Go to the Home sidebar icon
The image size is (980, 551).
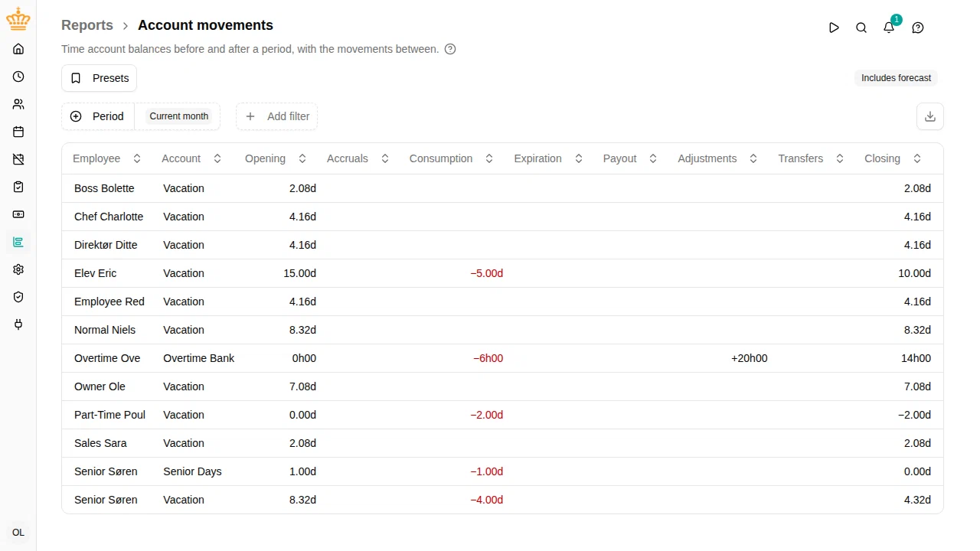(x=18, y=49)
